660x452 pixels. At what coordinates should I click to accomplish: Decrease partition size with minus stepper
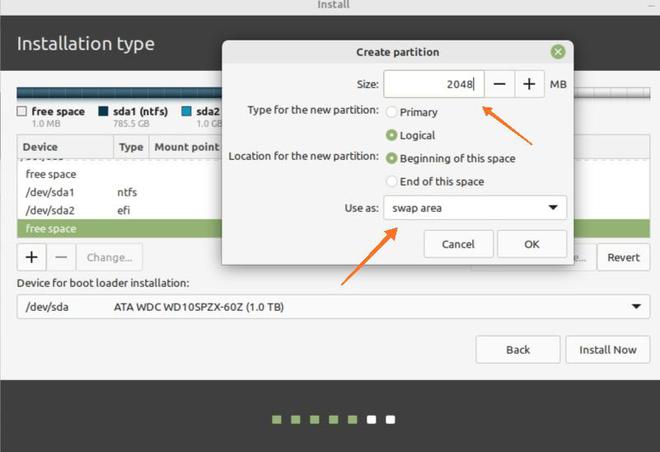click(x=499, y=84)
